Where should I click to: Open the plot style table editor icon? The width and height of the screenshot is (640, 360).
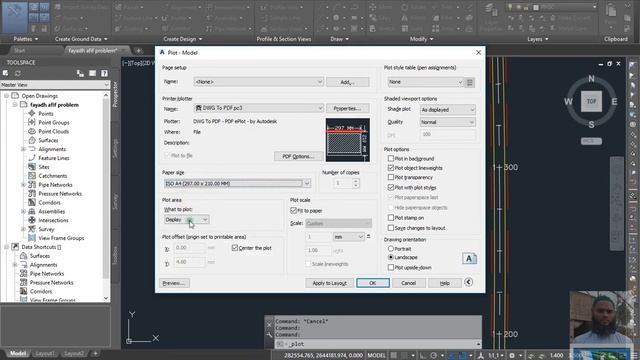tap(470, 82)
